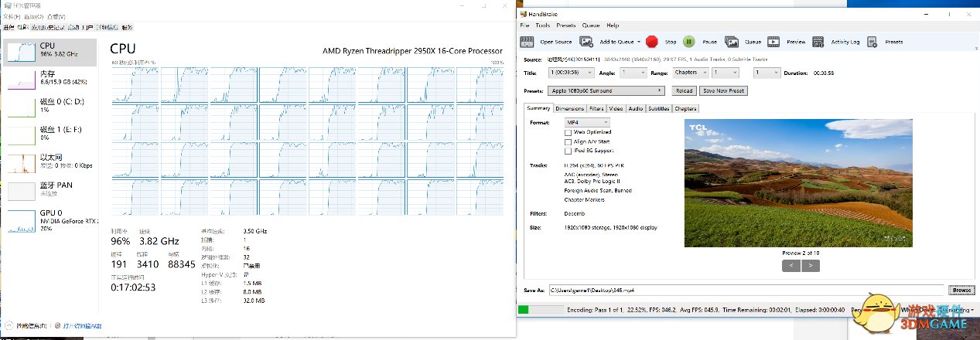This screenshot has width=980, height=340.
Task: Click the fewer details arrow icon in Task Manager
Action: (x=10, y=325)
